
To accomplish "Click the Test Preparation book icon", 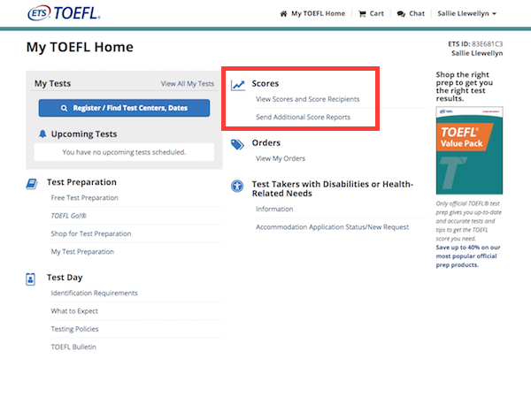I will (x=32, y=183).
